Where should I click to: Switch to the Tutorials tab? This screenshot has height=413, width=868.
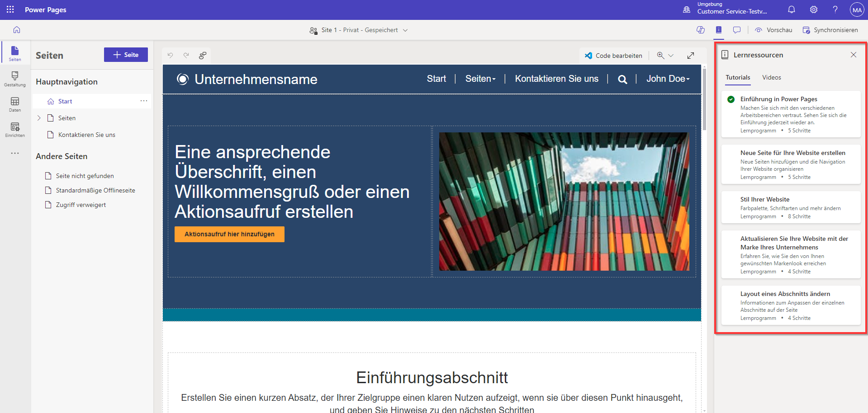tap(738, 77)
